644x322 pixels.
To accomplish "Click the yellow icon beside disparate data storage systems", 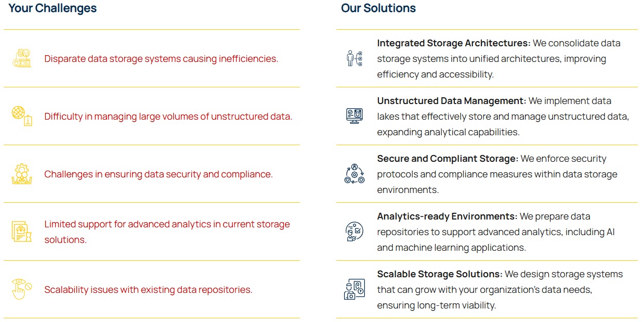I will (22, 58).
